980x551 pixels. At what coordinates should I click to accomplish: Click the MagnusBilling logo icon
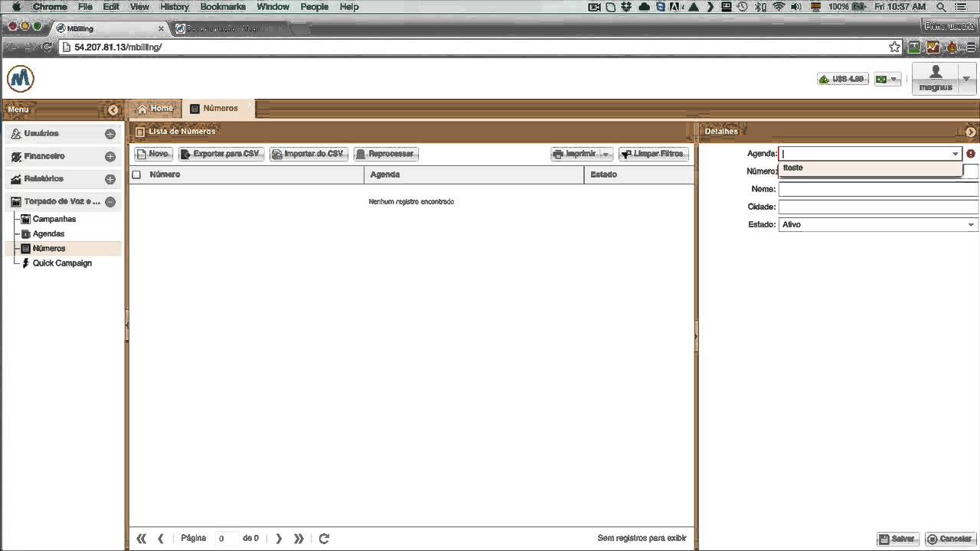(21, 79)
